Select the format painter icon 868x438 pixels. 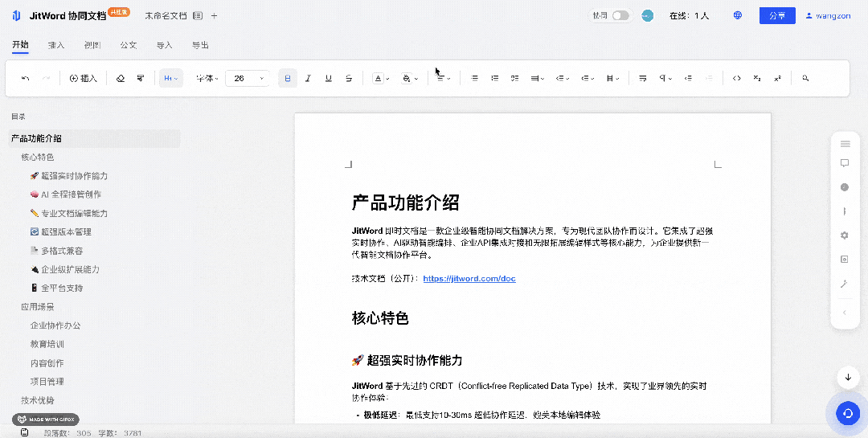(141, 79)
